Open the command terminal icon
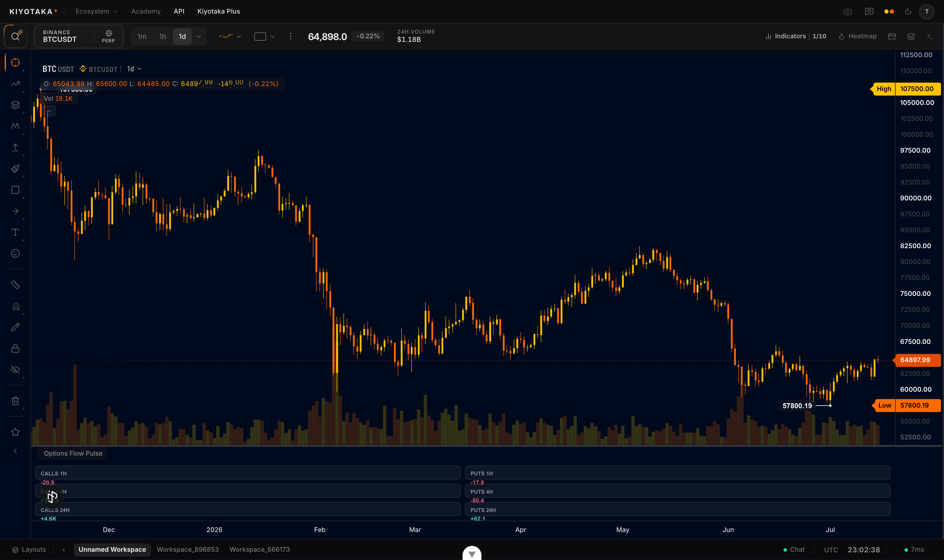Viewport: 944px width, 560px height. pos(930,36)
